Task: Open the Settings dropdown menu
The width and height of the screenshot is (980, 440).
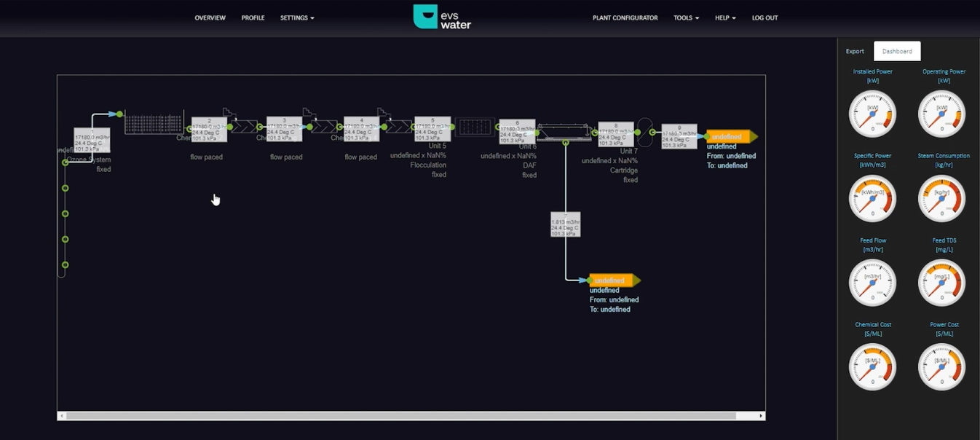Action: point(297,17)
